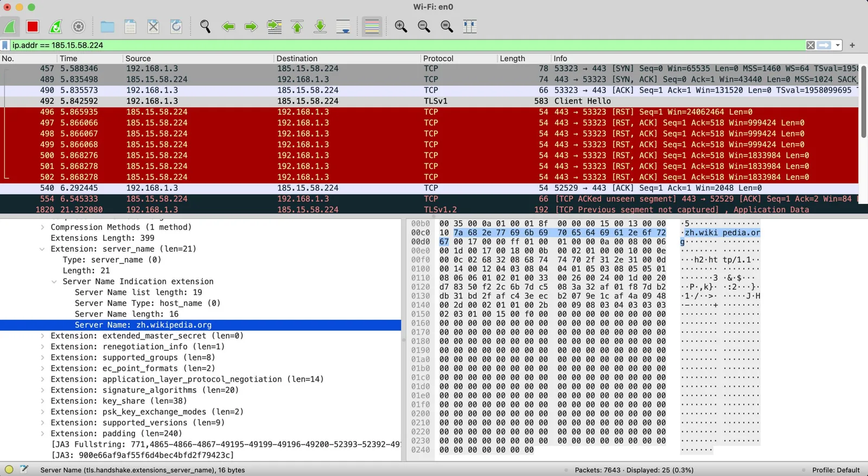Restart the current capture
The width and height of the screenshot is (868, 476).
tap(55, 26)
